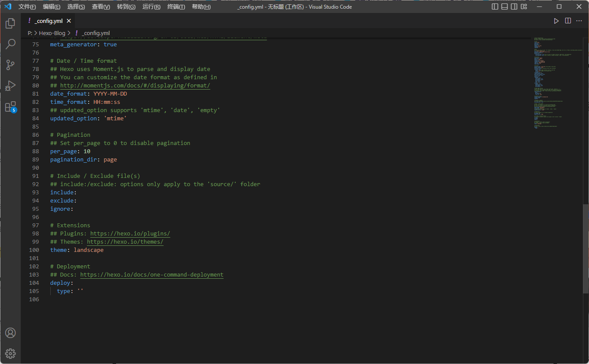Screen dimensions: 589x364
Task: Open the Accounts menu icon
Action: (10, 333)
